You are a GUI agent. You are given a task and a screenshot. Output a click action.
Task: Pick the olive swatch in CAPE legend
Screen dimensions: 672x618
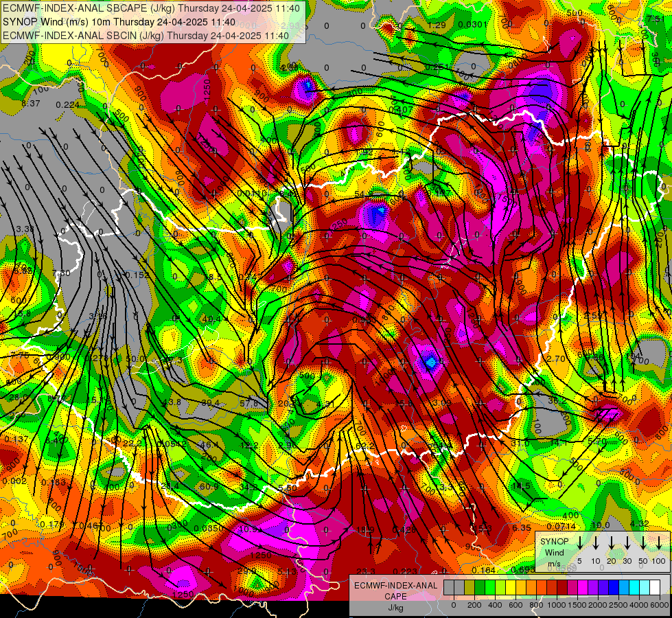(470, 588)
